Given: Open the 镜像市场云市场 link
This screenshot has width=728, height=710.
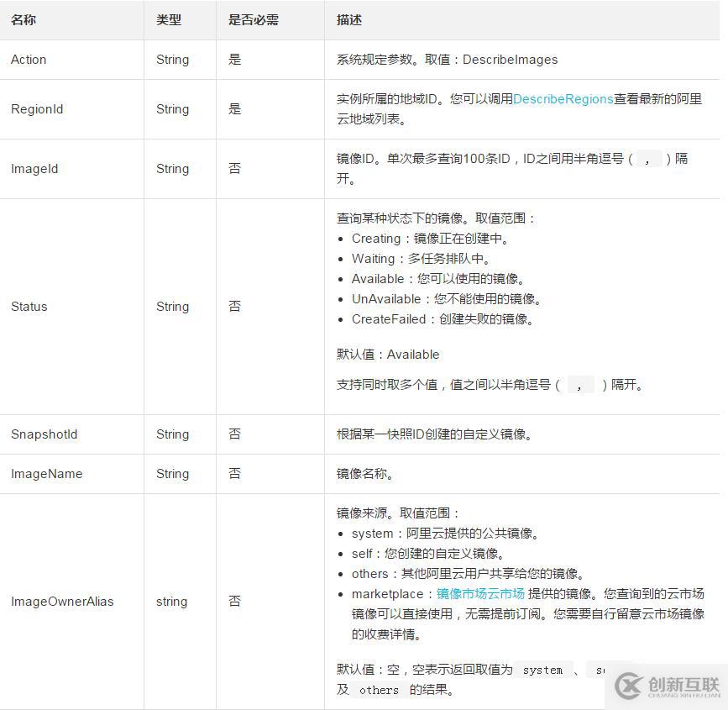Looking at the screenshot, I should click(480, 594).
